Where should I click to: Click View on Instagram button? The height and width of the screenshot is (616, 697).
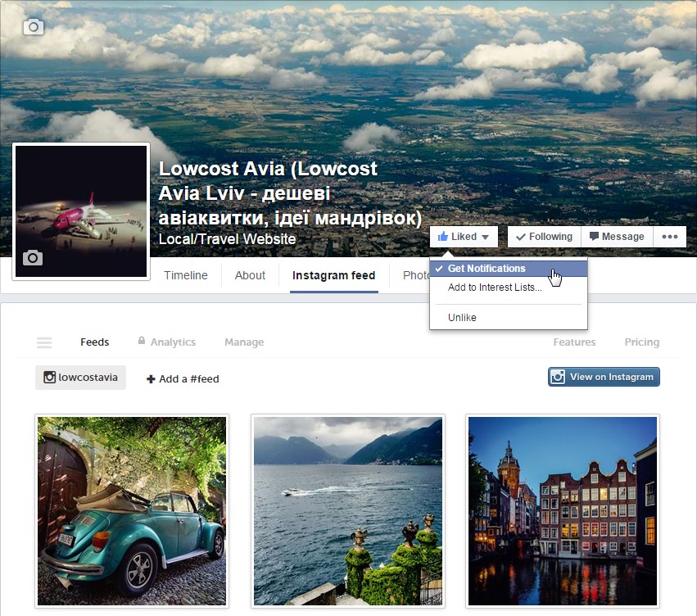pyautogui.click(x=604, y=377)
